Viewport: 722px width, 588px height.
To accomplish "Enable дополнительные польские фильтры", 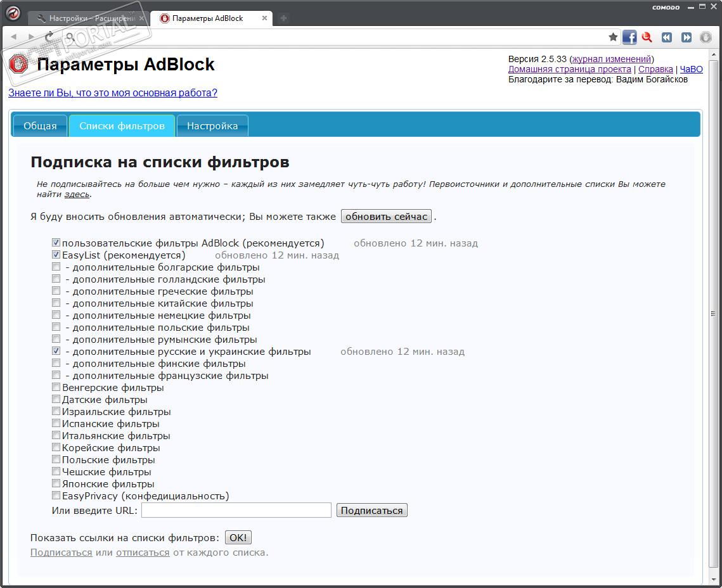I will coord(56,326).
